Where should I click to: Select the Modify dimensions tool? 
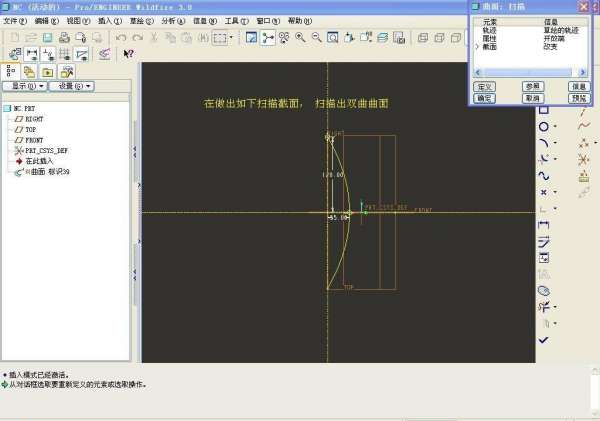pyautogui.click(x=544, y=242)
